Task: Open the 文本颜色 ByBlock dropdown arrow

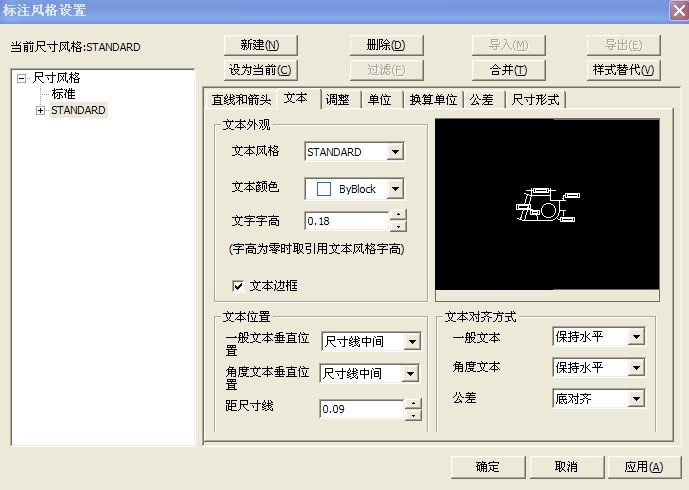Action: pos(395,189)
